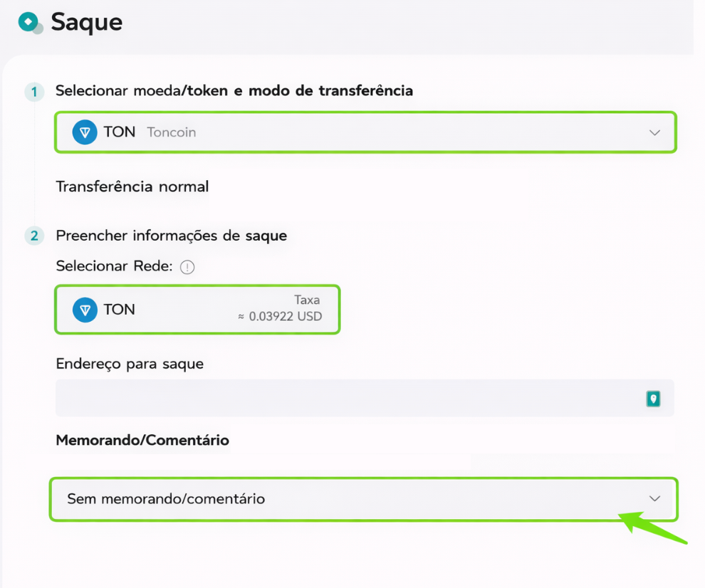Click the Saque page logo icon
The width and height of the screenshot is (705, 588).
click(30, 23)
